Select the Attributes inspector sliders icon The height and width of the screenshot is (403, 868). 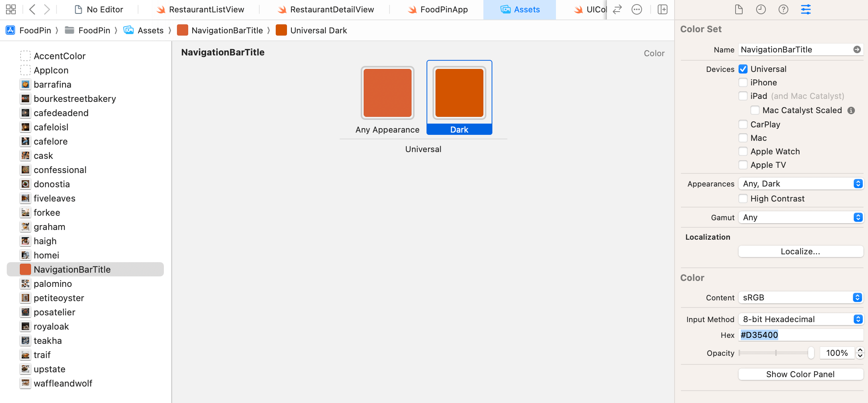tap(806, 9)
